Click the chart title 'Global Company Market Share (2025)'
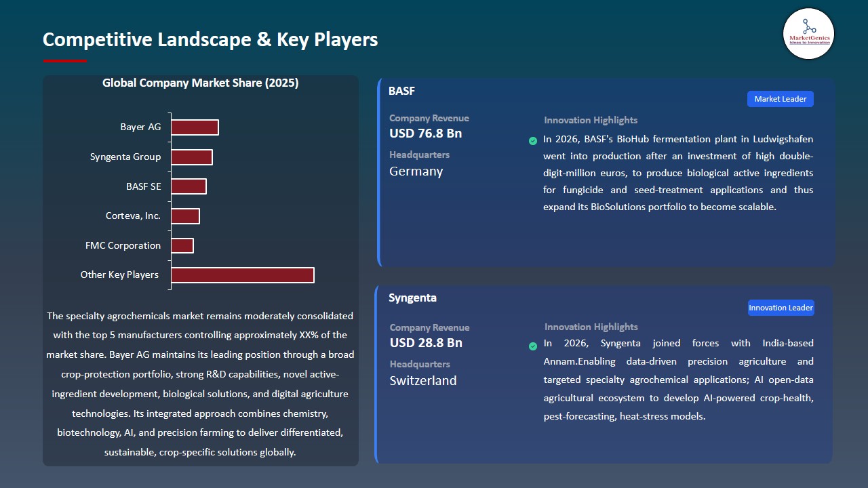Image resolution: width=868 pixels, height=488 pixels. pos(201,83)
